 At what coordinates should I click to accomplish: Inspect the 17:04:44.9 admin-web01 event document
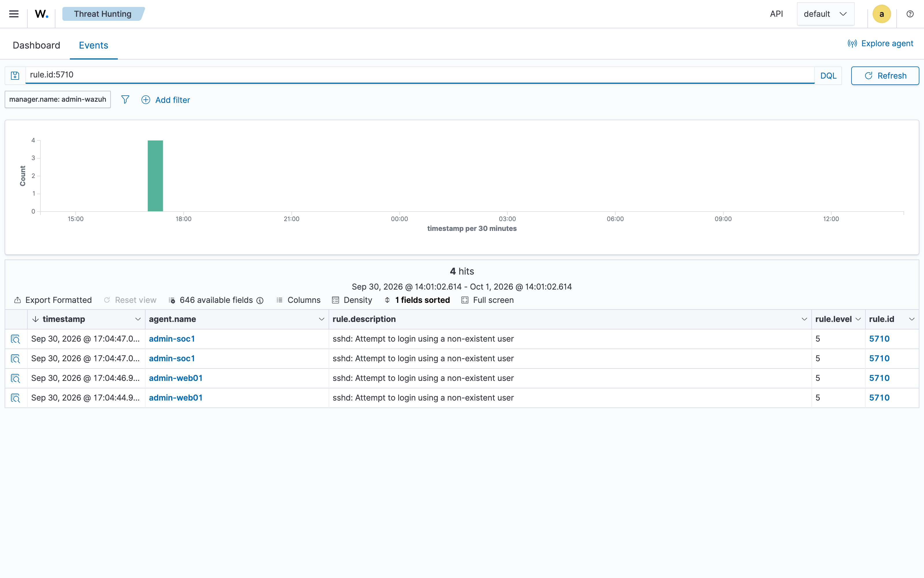click(15, 398)
